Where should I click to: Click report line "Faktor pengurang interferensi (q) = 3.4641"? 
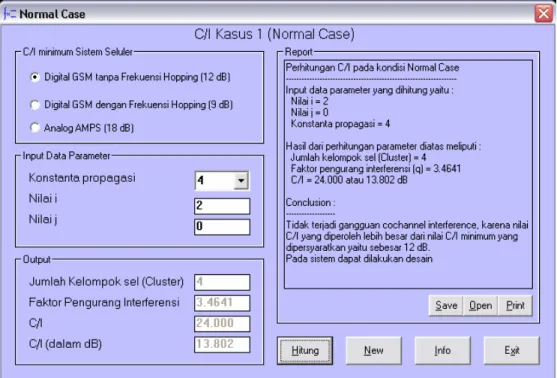375,169
